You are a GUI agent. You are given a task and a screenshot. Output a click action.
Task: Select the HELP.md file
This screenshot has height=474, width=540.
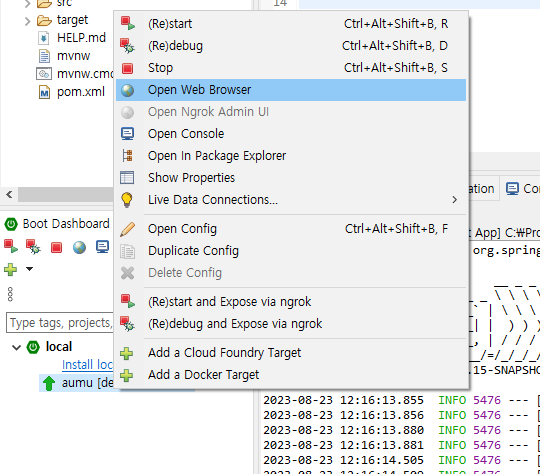pyautogui.click(x=81, y=38)
